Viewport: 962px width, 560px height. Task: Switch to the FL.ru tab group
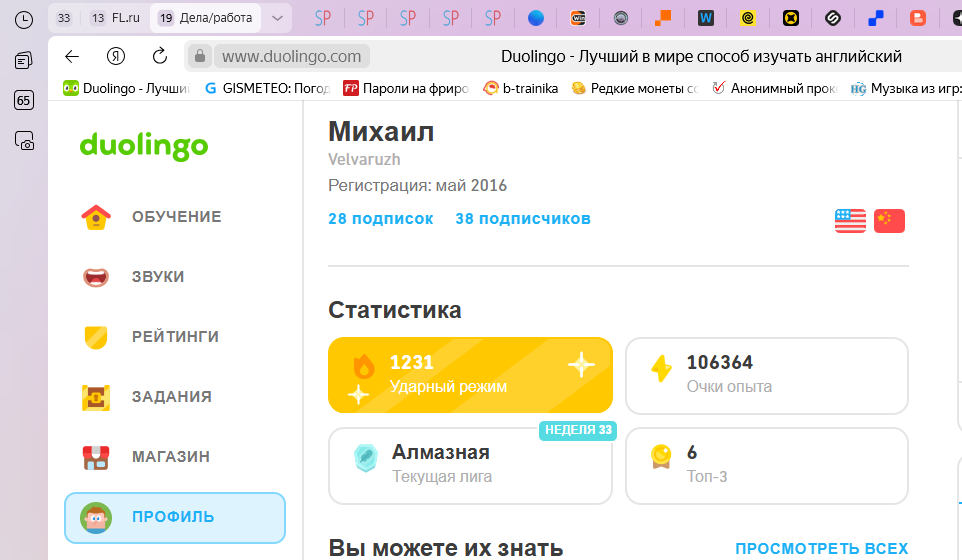pos(115,18)
